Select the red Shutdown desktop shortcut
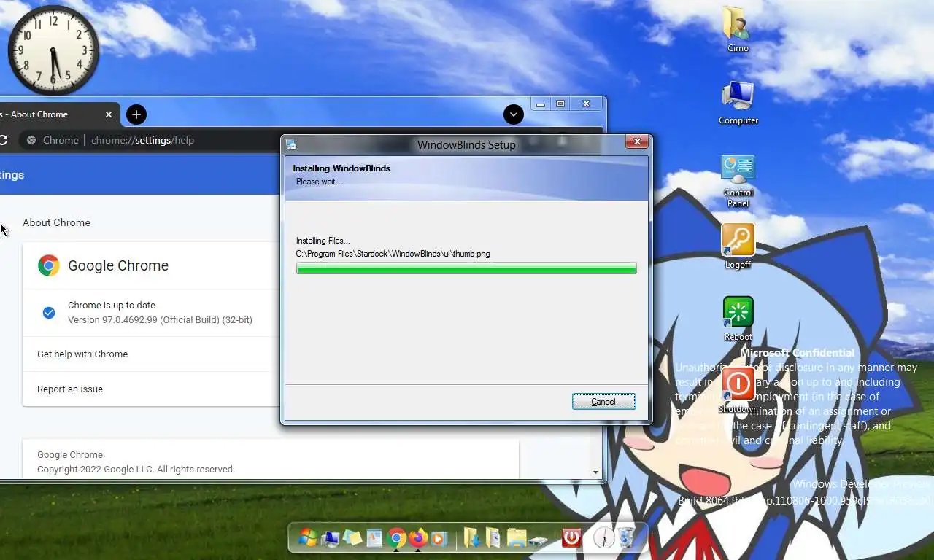This screenshot has height=560, width=934. [x=738, y=384]
